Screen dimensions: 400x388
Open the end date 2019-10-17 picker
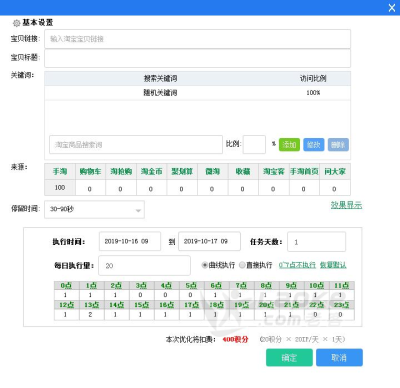(209, 241)
